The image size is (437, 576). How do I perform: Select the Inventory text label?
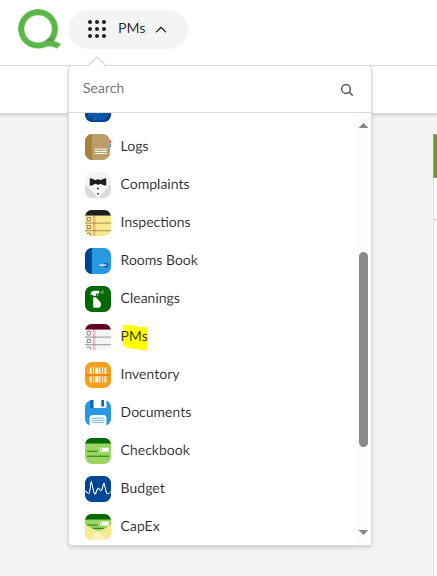(x=150, y=374)
